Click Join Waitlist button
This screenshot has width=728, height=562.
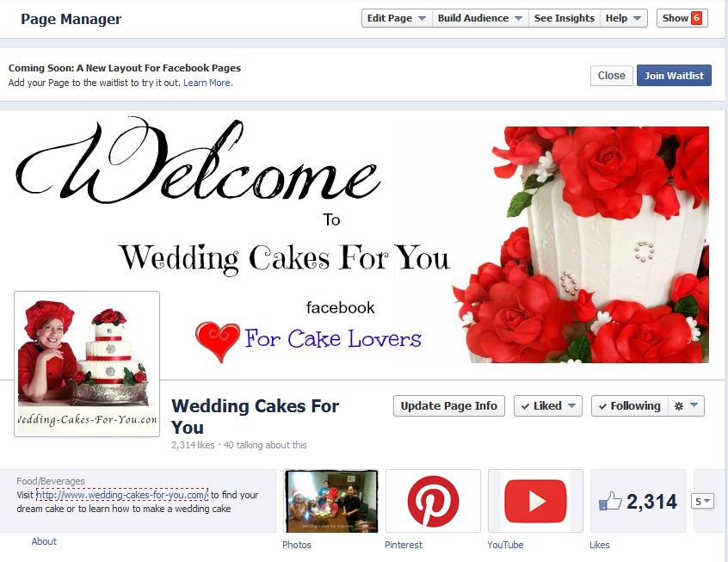click(x=674, y=76)
